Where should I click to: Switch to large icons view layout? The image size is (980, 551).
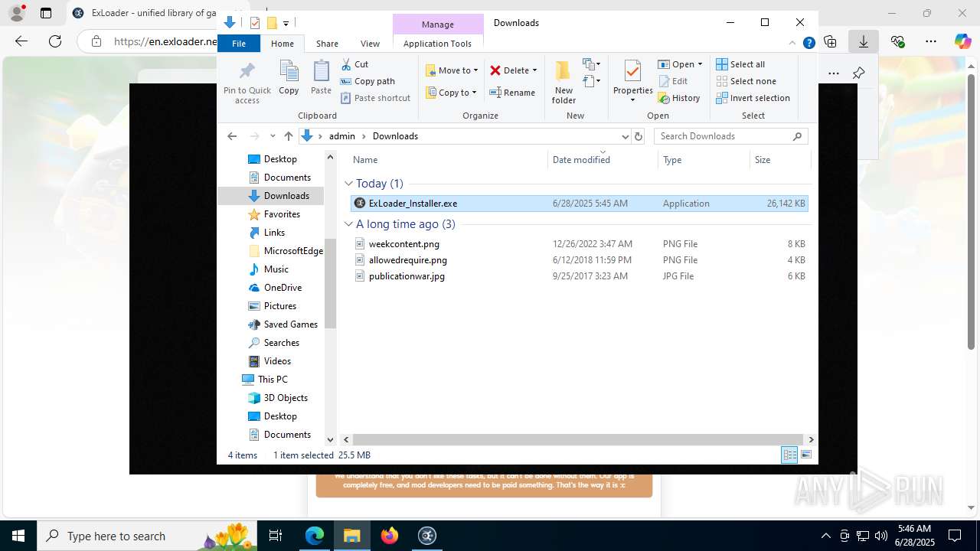click(x=805, y=455)
